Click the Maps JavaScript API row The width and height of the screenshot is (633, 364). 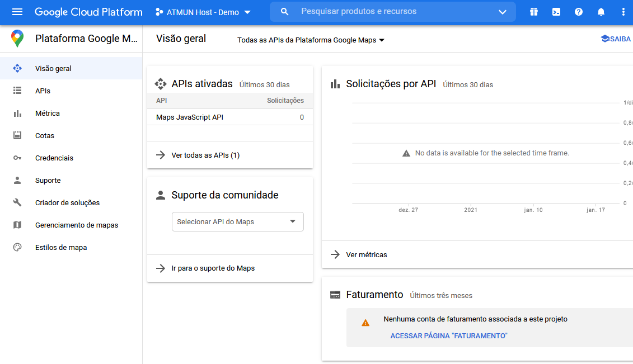pyautogui.click(x=230, y=117)
